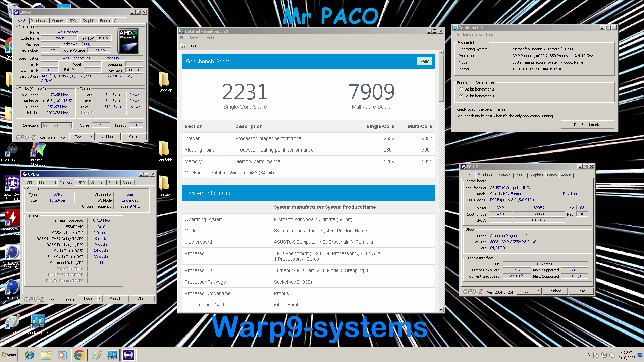Screen dimensions: 644x362
Task: Click the Multiplier value x 16.5 field
Action: 57,101
